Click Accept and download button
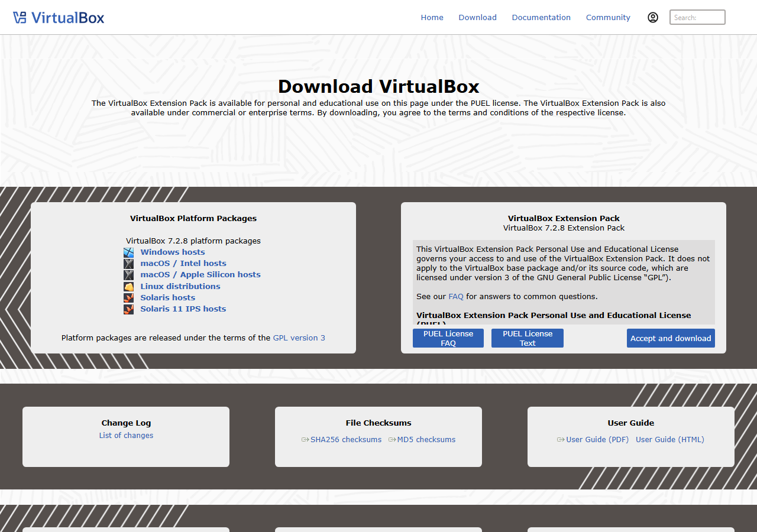Screen dimensions: 757x532 pos(671,338)
